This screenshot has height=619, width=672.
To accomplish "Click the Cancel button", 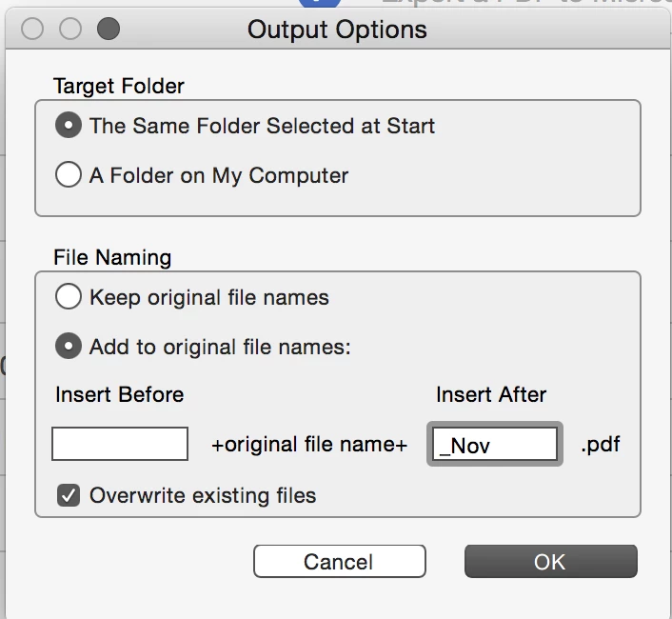I will point(340,562).
